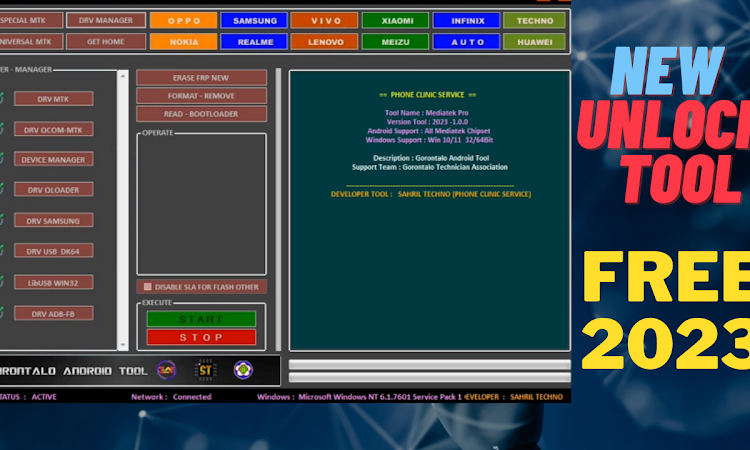Open the OPPO brand tab

184,21
